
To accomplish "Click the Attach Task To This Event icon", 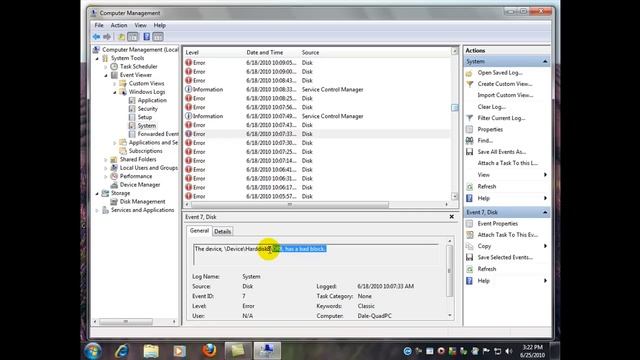I will [x=469, y=235].
